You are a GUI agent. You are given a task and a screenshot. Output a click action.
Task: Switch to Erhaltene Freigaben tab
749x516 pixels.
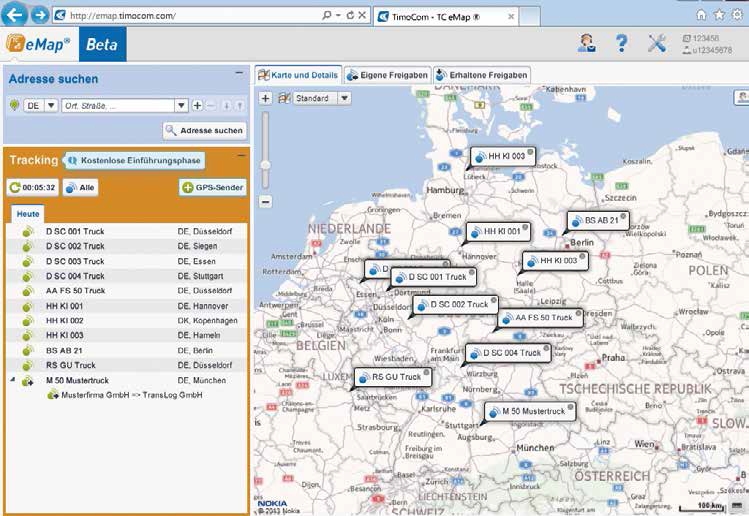point(482,75)
